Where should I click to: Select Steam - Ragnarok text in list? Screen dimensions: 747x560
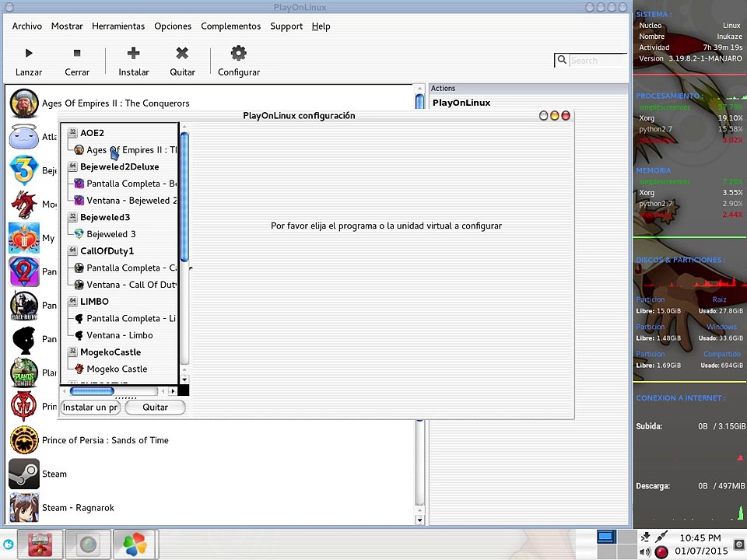(78, 508)
